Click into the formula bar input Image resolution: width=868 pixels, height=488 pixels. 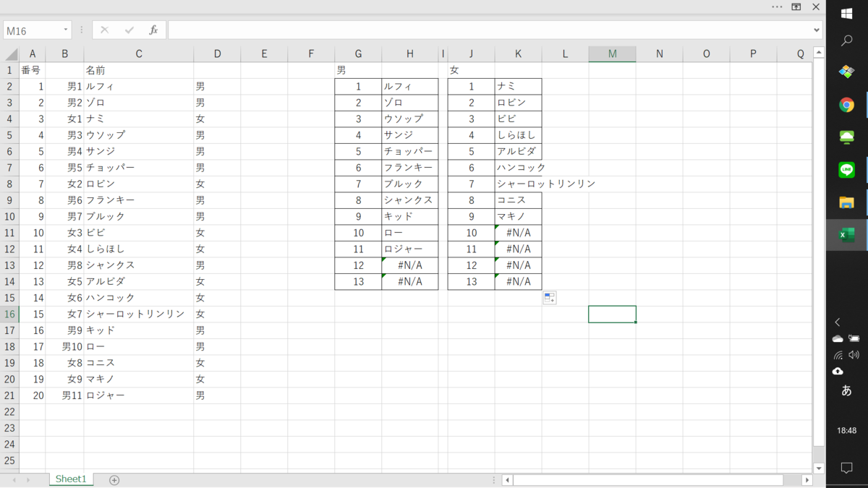(x=489, y=30)
